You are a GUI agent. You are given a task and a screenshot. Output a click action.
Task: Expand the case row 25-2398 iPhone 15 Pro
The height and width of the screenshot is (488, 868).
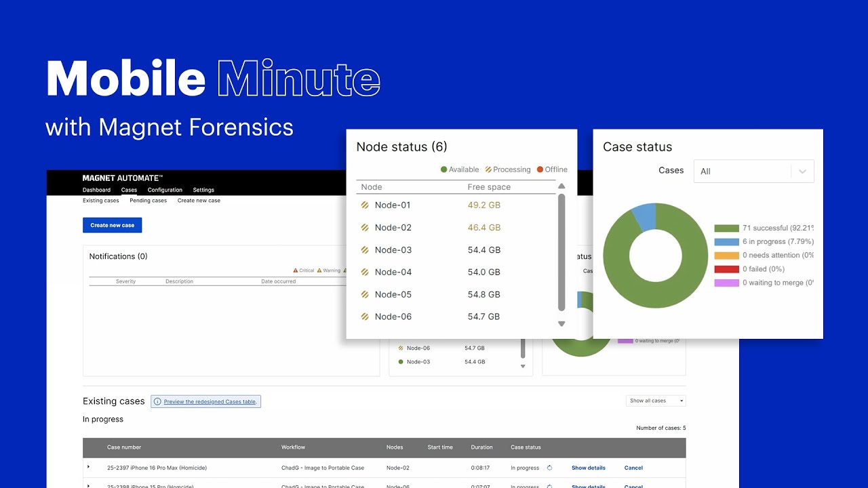pos(88,485)
